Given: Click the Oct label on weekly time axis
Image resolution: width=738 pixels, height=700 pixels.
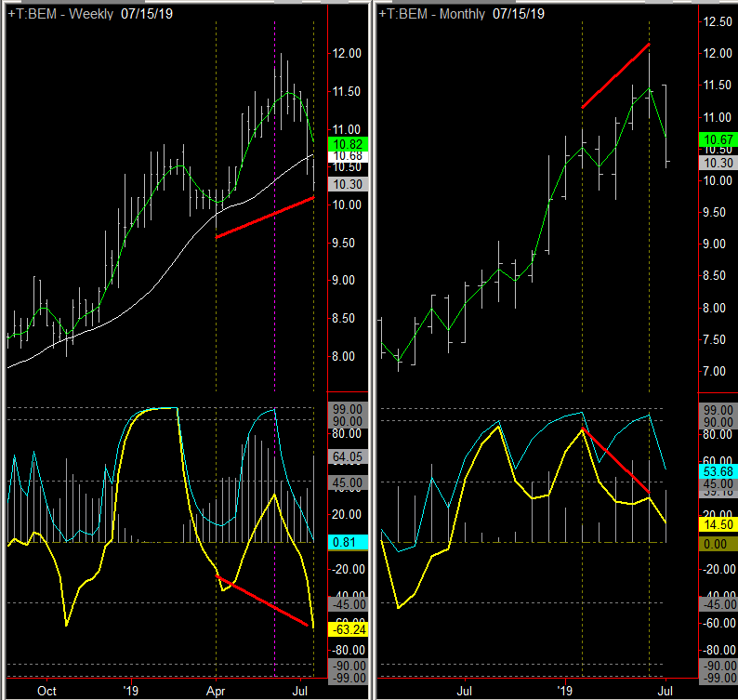Looking at the screenshot, I should click(46, 691).
